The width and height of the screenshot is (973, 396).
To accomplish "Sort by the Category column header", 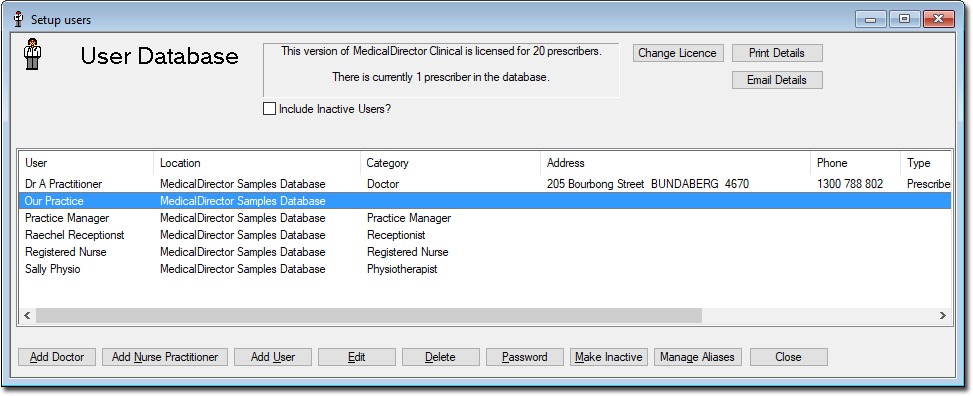I will click(x=451, y=163).
